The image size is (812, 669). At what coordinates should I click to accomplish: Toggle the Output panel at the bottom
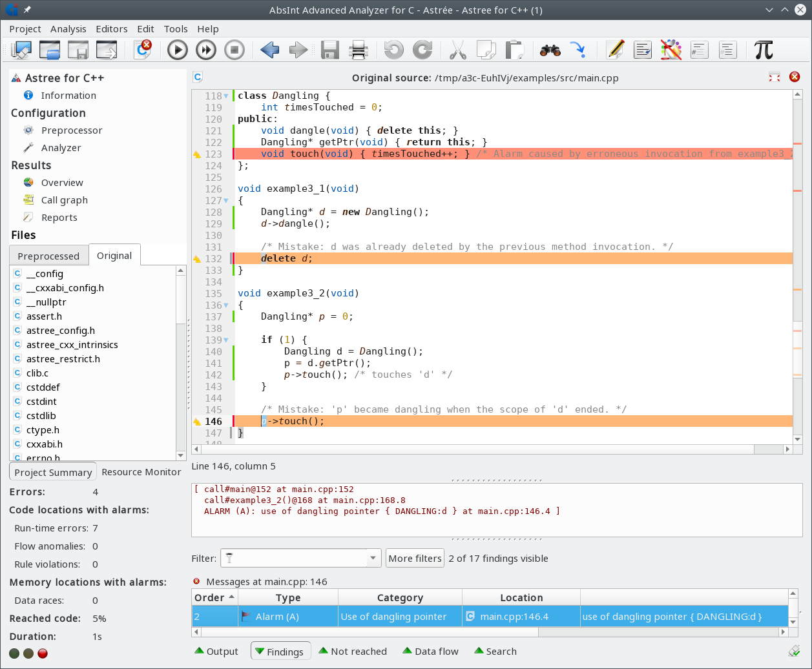[216, 652]
